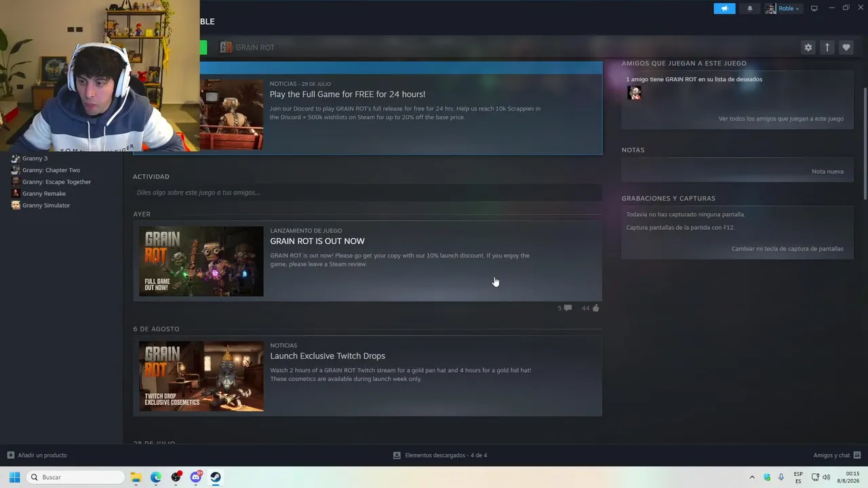Viewport: 868px width, 488px height.
Task: Click the activity text field 'Diles algo sobre este juego'
Action: tap(367, 192)
